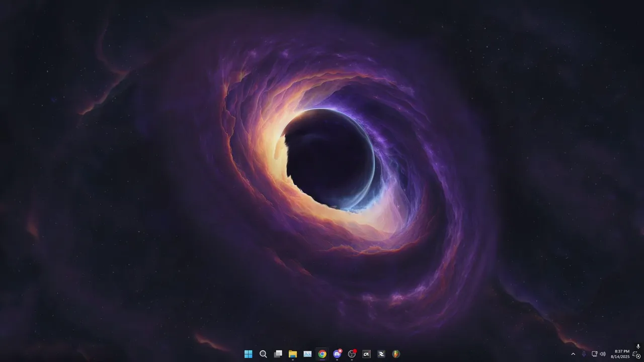644x362 pixels.
Task: Switch to Google Chrome in taskbar
Action: [322, 354]
